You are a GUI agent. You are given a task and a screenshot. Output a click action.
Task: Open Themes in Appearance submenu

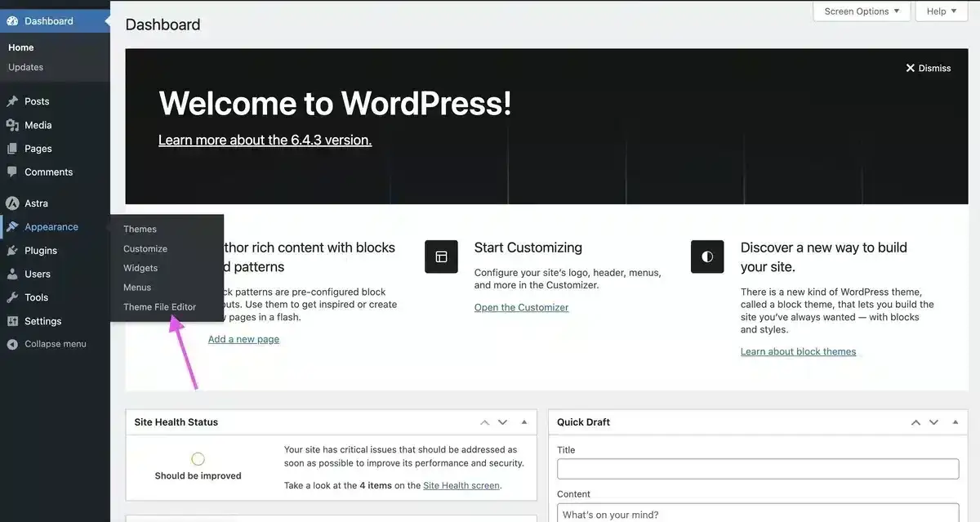click(140, 230)
